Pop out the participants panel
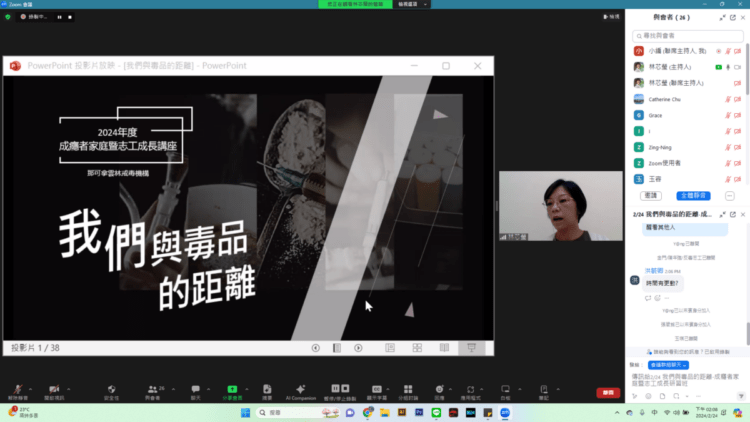The image size is (750, 422). [733, 18]
